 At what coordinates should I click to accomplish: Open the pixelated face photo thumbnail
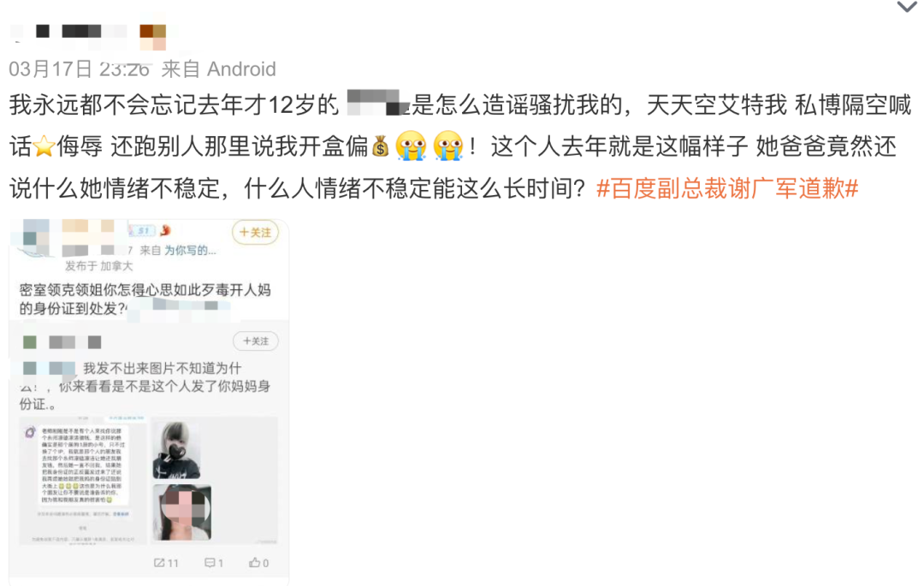181,512
